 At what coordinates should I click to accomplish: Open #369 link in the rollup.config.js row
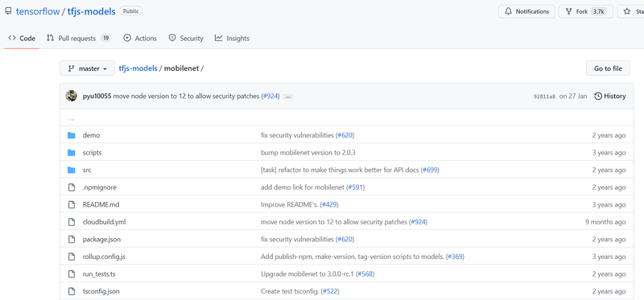click(x=456, y=257)
